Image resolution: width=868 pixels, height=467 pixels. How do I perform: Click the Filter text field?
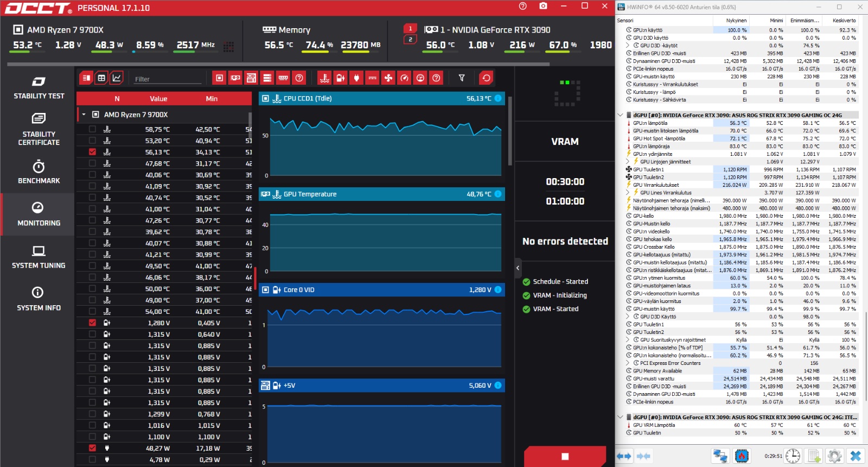click(x=168, y=79)
